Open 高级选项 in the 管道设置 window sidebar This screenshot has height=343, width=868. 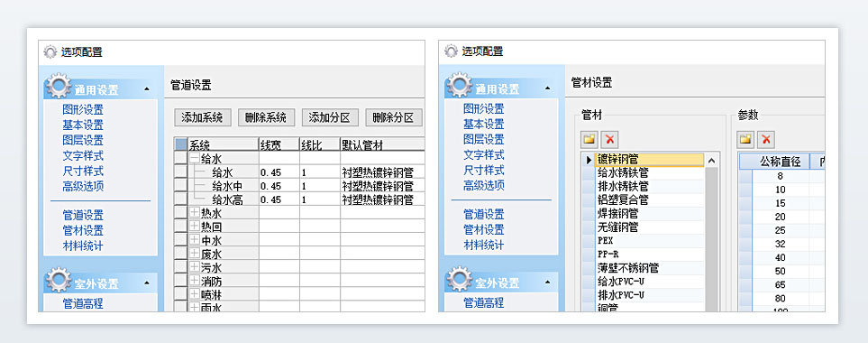click(83, 186)
